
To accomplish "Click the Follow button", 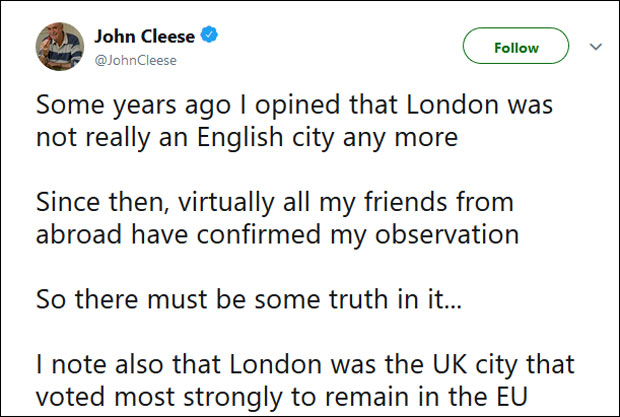I will (516, 47).
